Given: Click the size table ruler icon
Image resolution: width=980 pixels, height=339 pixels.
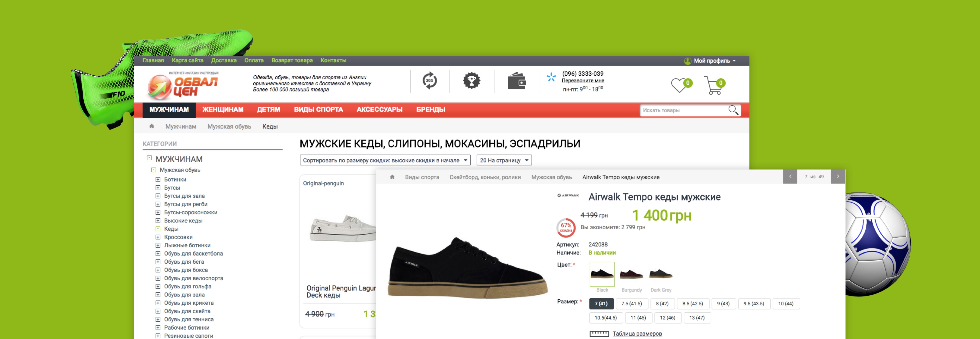Looking at the screenshot, I should click(599, 334).
